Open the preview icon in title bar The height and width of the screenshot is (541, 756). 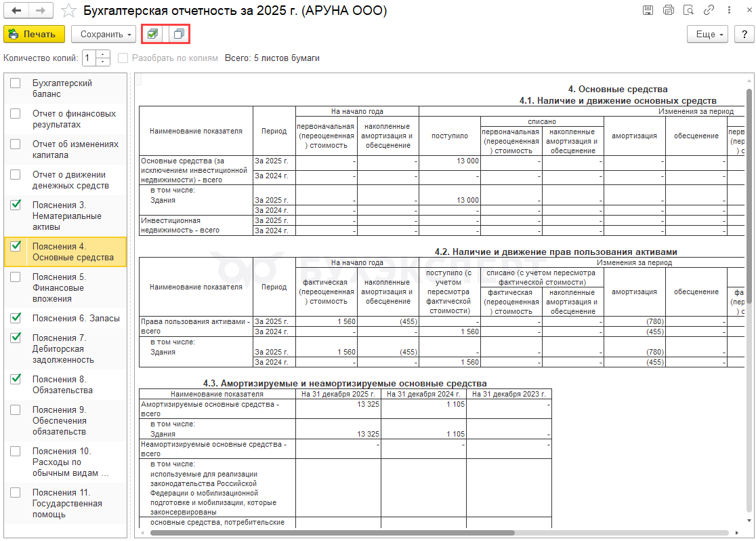click(x=689, y=10)
